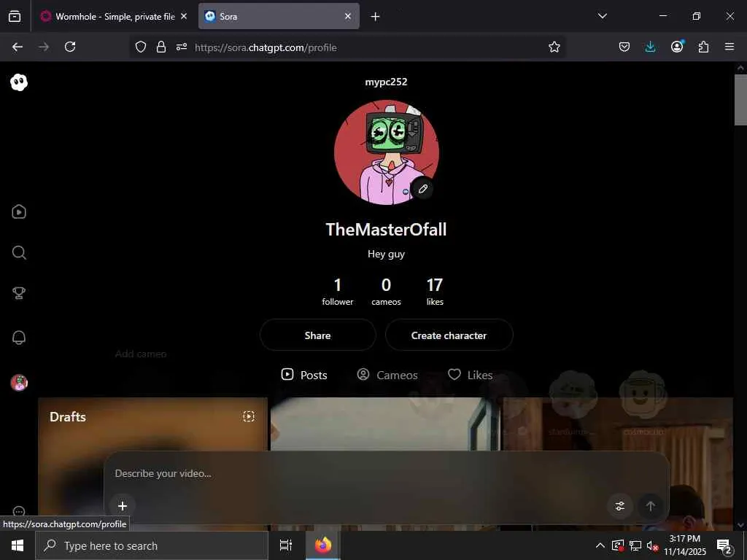Select the Likes tab
The image size is (747, 560).
(x=471, y=376)
